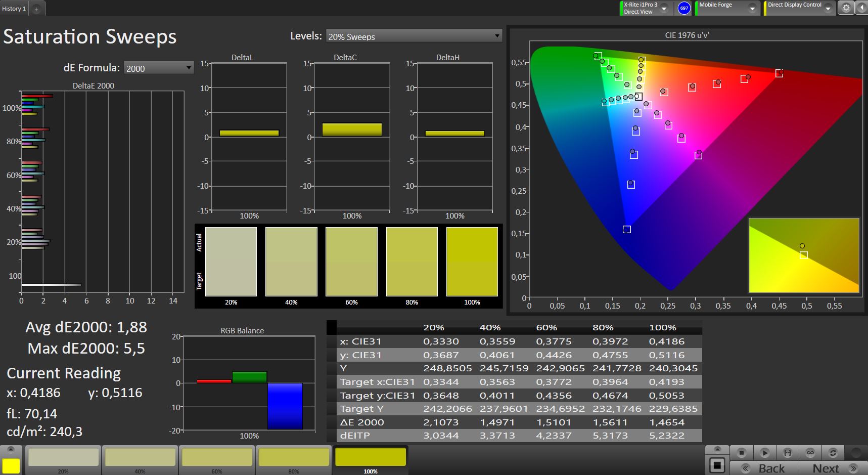
Task: Add a new history tab with plus
Action: [36, 9]
